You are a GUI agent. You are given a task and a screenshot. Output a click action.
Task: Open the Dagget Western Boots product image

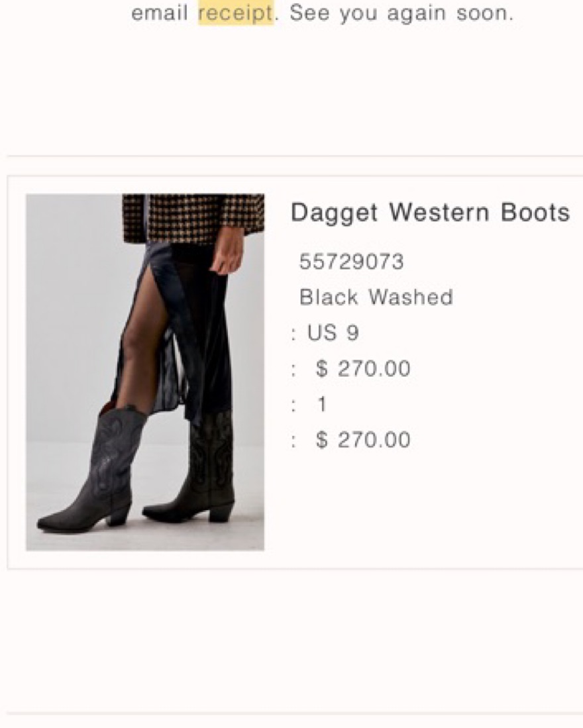point(145,372)
